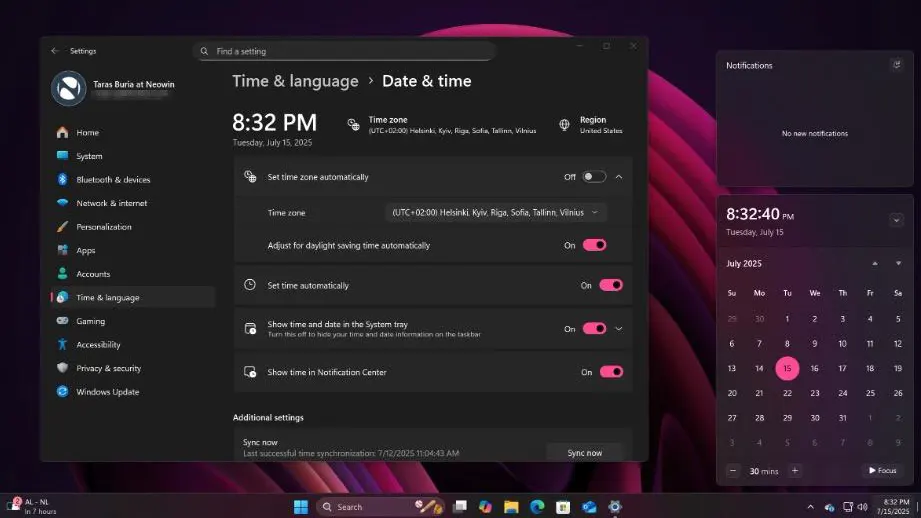921x518 pixels.
Task: Open Gaming settings page
Action: point(133,321)
